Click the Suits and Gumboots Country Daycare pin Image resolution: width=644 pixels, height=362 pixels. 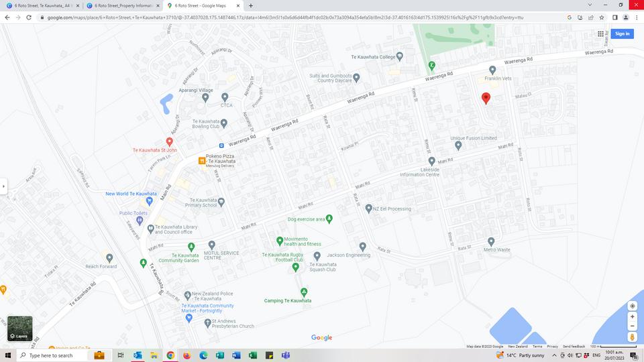(356, 77)
